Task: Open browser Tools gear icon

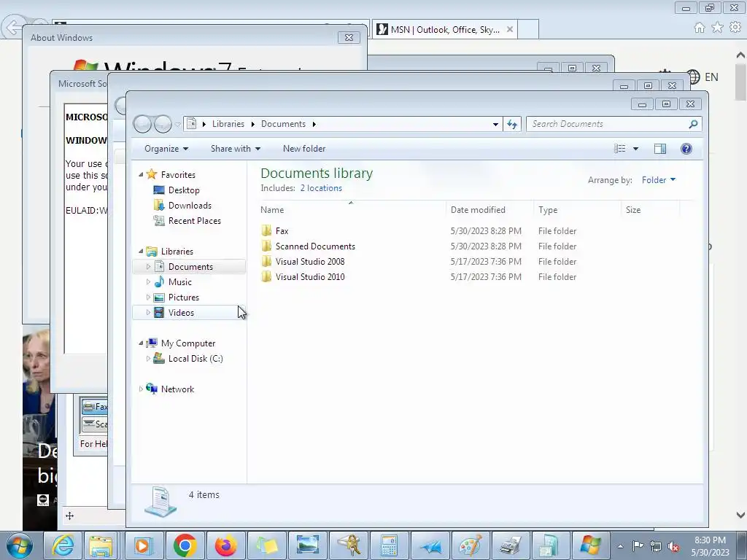Action: tap(735, 28)
